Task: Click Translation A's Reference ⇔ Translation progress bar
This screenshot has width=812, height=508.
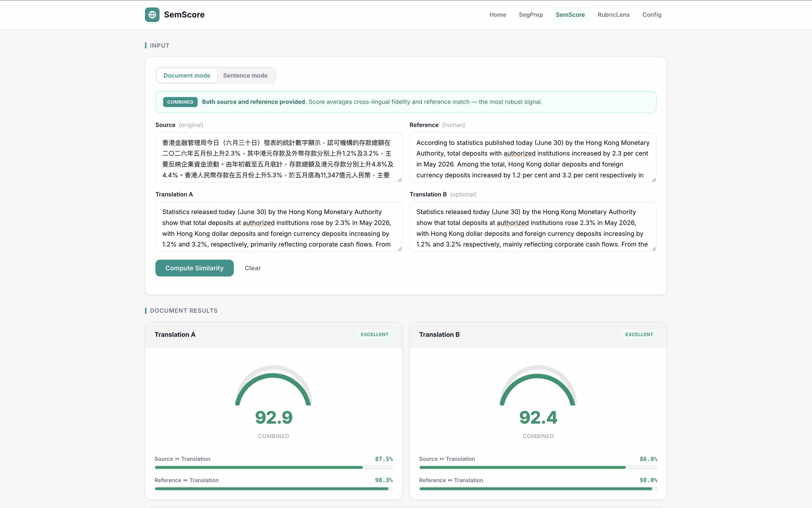Action: [x=273, y=488]
